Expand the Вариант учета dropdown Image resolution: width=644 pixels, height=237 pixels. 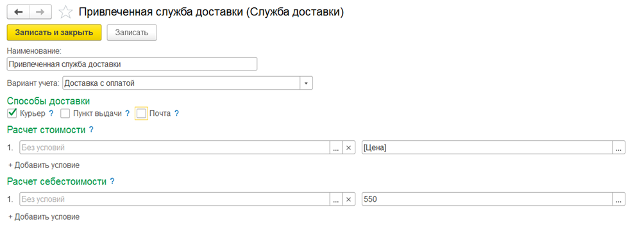tap(307, 83)
